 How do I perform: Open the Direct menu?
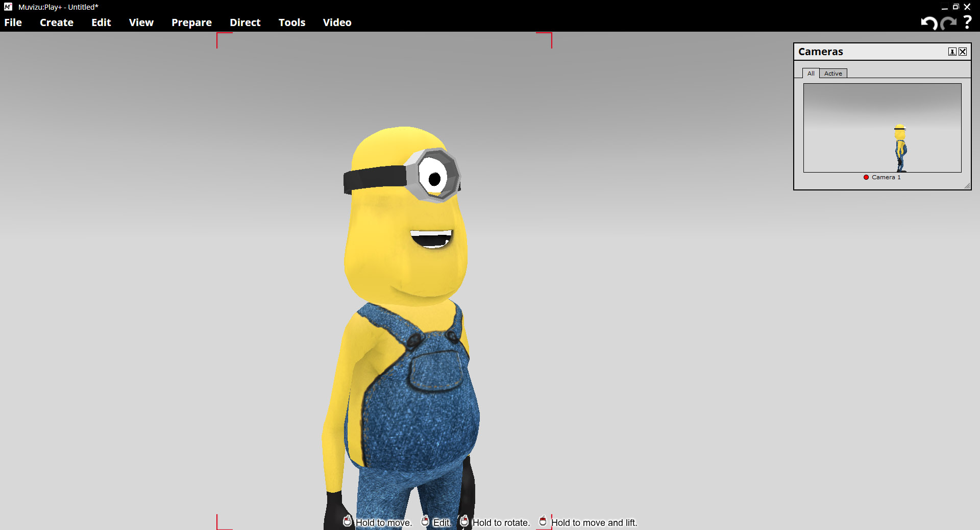[x=245, y=22]
